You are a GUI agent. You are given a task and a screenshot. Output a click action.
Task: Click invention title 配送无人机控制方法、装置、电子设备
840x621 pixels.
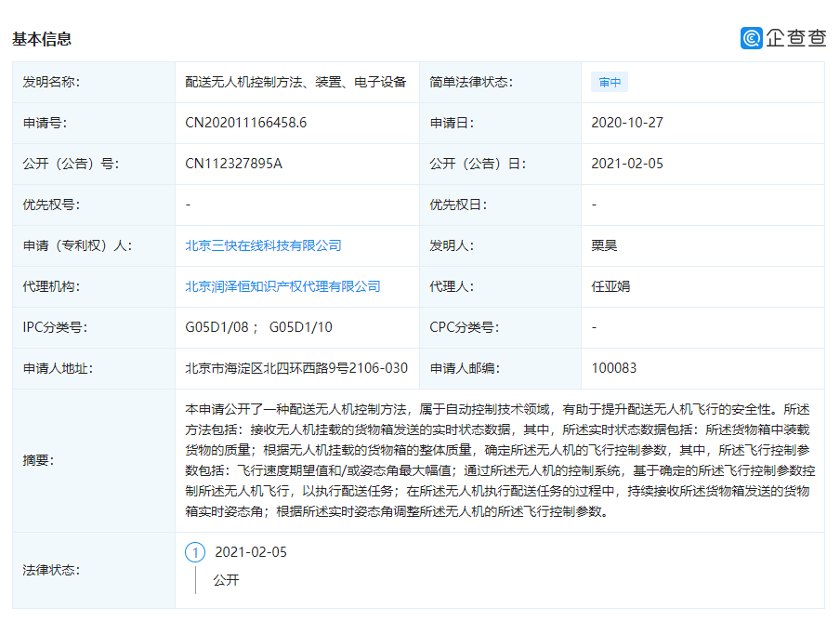point(295,82)
